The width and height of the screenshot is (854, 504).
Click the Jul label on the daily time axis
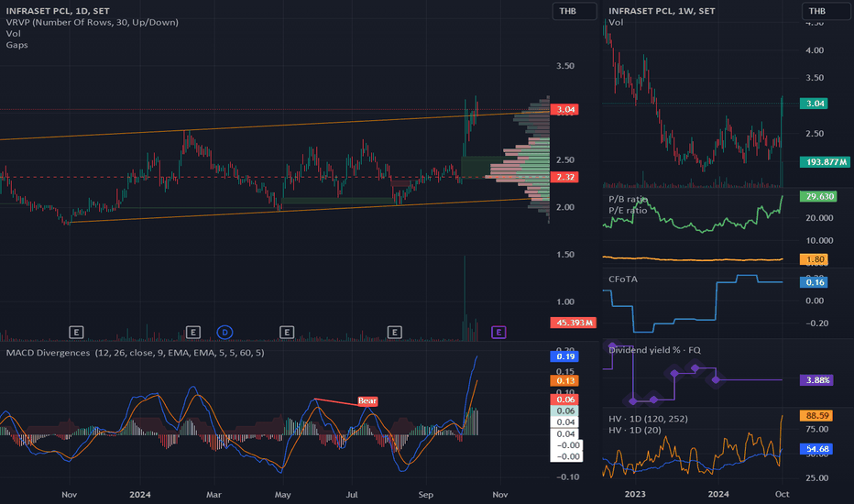[x=352, y=494]
